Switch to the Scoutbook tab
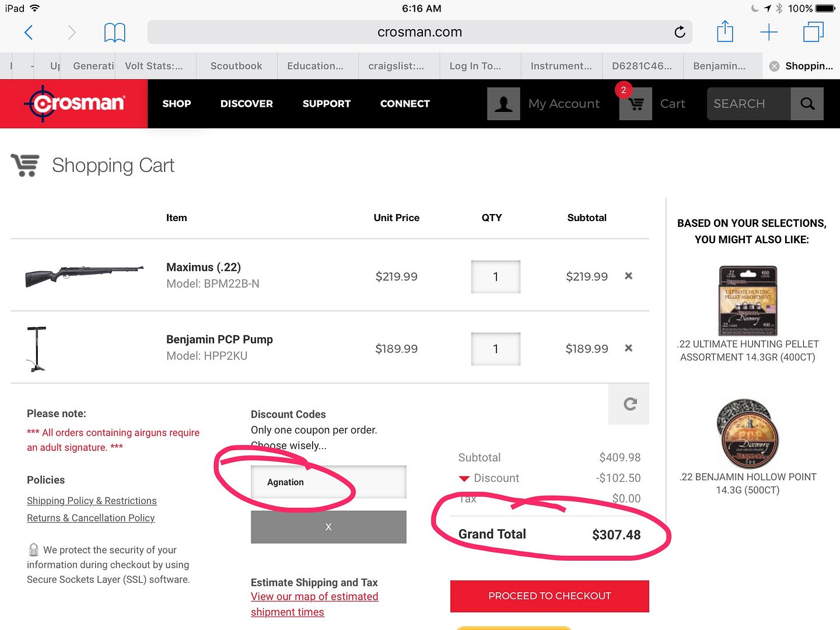This screenshot has height=630, width=840. pos(236,66)
